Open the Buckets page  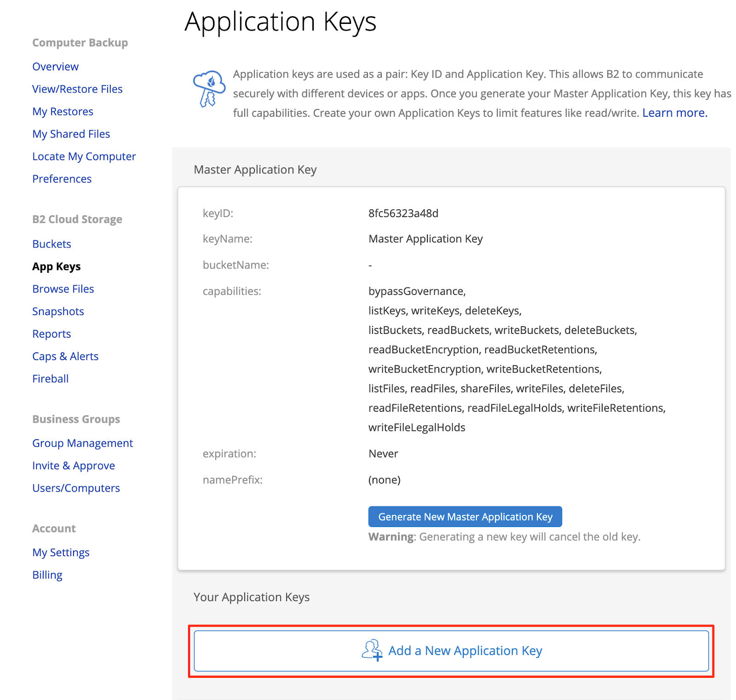pos(52,244)
